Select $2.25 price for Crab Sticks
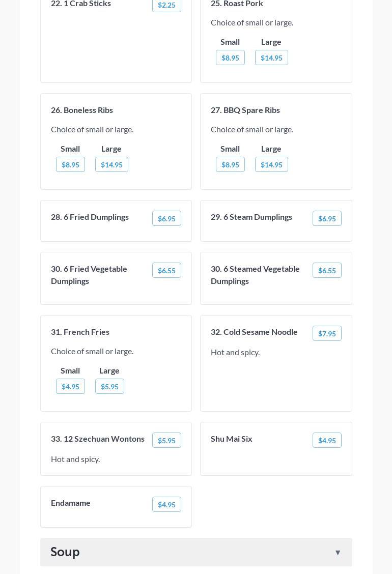Image resolution: width=392 pixels, height=574 pixels. point(166,5)
